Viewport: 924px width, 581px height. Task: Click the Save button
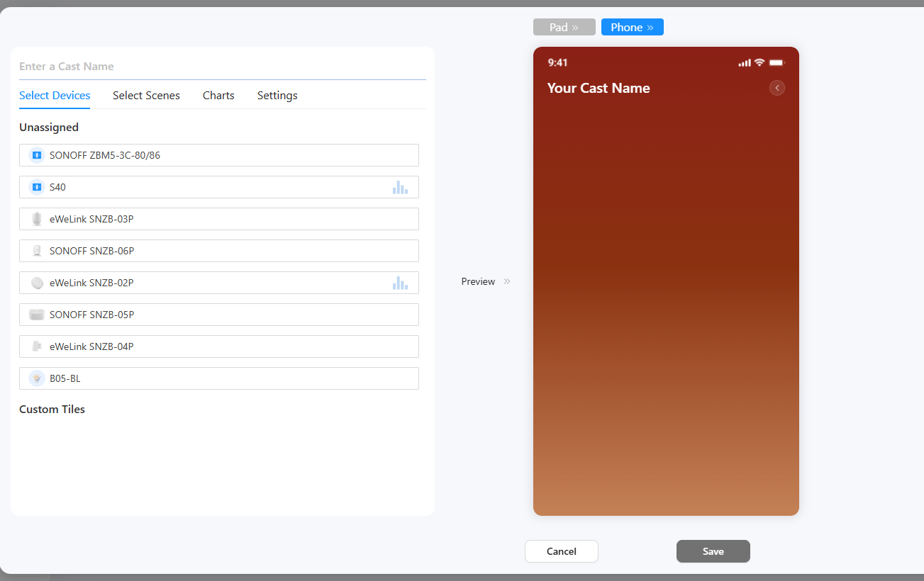click(x=713, y=551)
